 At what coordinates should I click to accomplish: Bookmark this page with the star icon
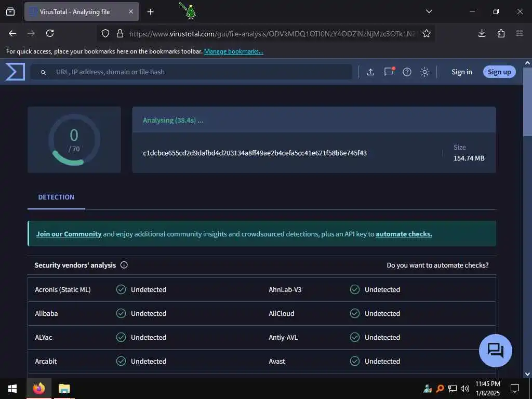click(427, 33)
